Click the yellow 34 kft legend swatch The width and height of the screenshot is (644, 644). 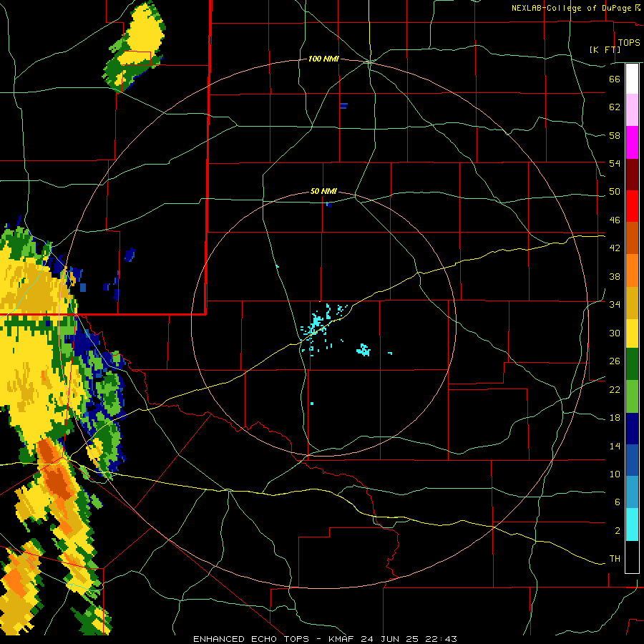tap(632, 333)
